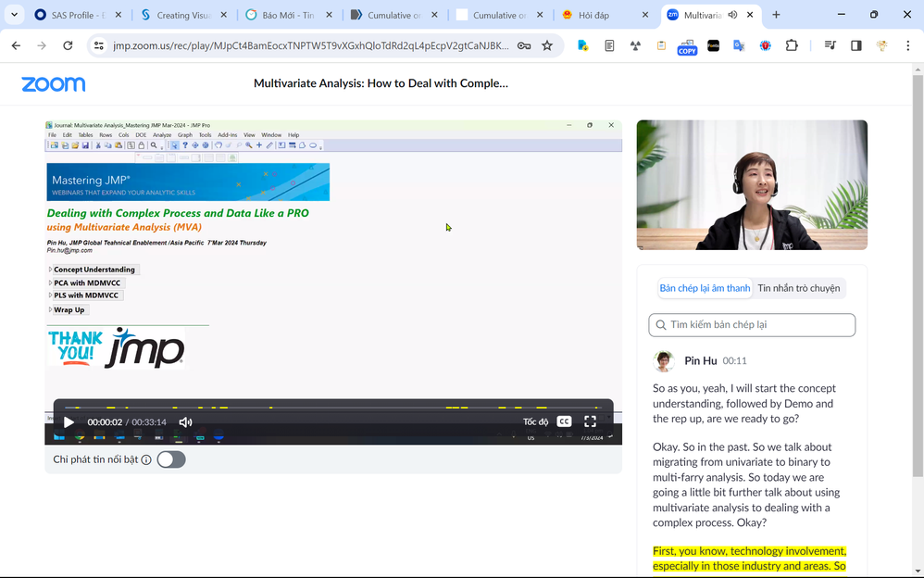Click the COPY extension icon
Image resolution: width=924 pixels, height=578 pixels.
687,46
